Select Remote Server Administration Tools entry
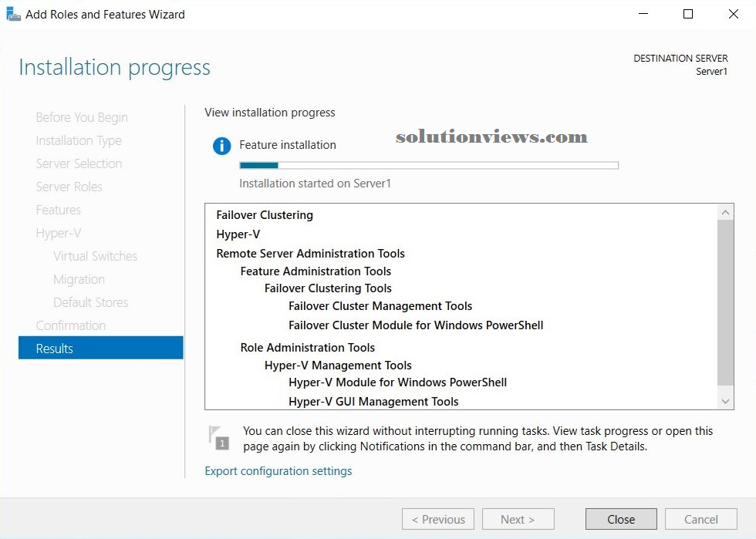This screenshot has height=539, width=756. [310, 254]
